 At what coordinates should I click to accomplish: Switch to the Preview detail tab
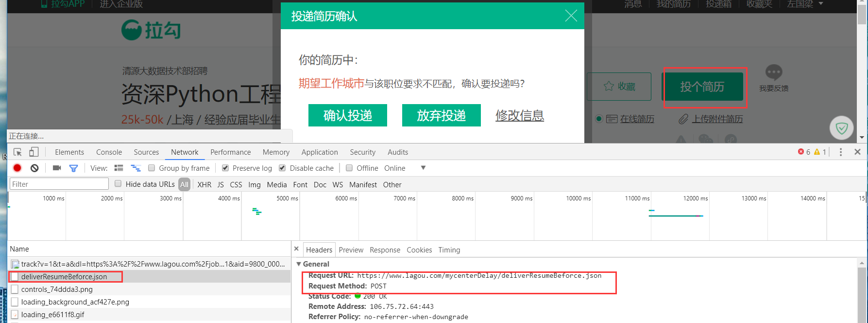coord(351,250)
